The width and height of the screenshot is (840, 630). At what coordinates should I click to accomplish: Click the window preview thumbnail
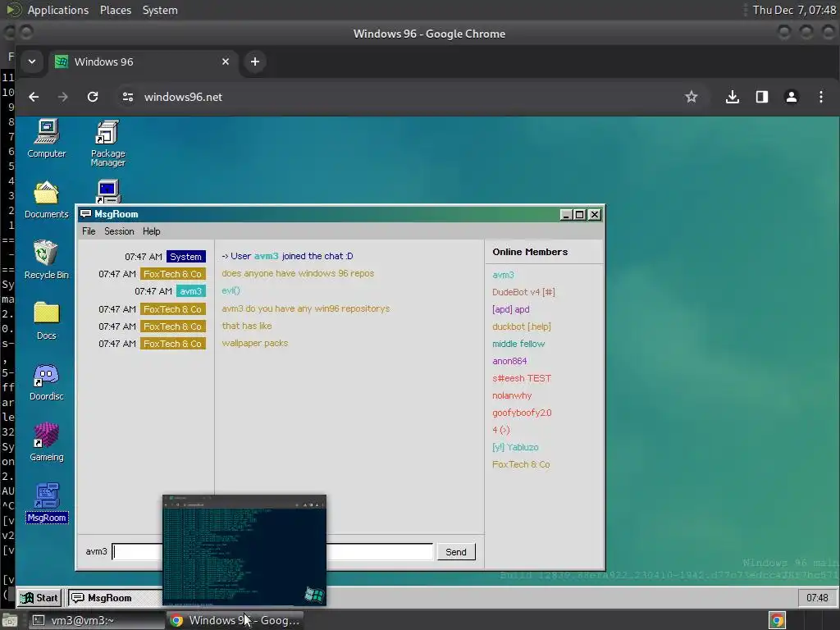tap(244, 550)
